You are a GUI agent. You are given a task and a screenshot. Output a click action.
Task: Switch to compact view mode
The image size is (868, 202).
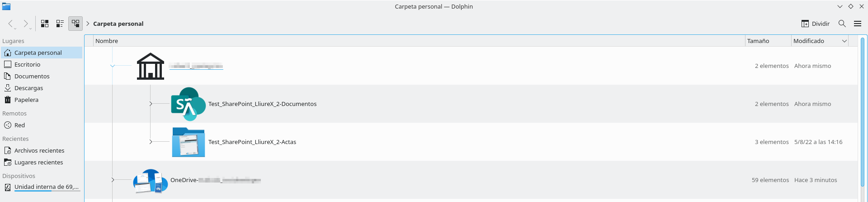pyautogui.click(x=60, y=24)
